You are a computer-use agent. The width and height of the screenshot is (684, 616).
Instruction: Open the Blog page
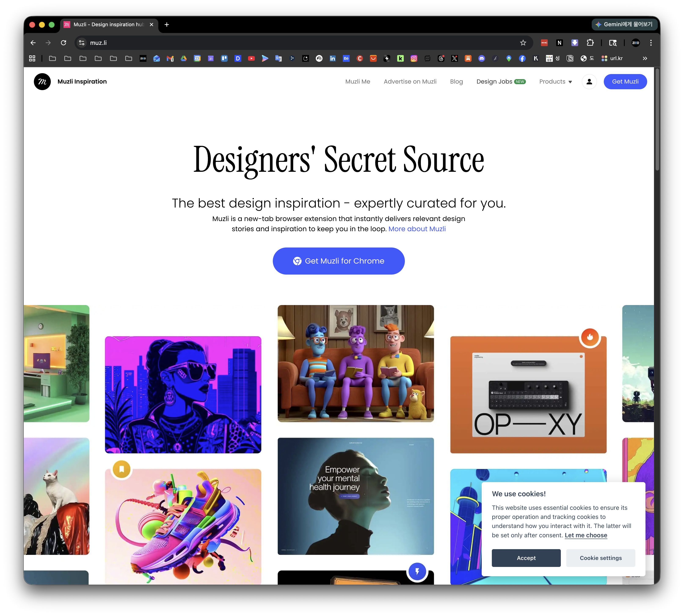pos(456,82)
